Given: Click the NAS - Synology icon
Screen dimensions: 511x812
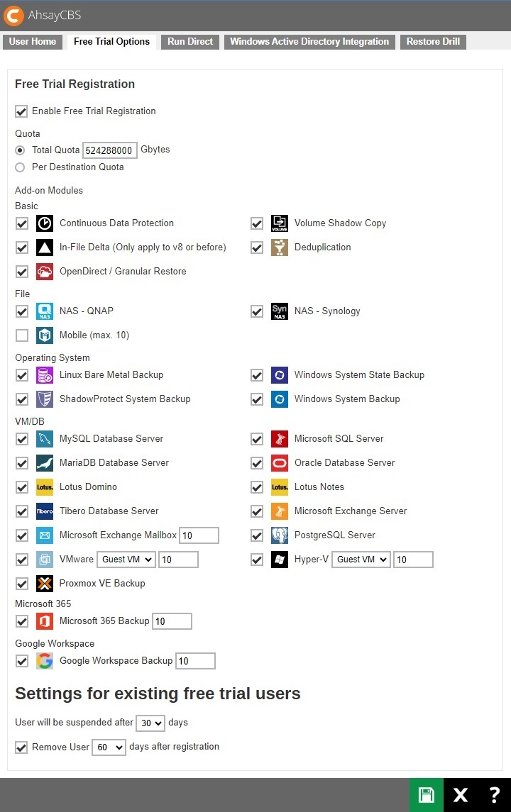Looking at the screenshot, I should pyautogui.click(x=280, y=311).
